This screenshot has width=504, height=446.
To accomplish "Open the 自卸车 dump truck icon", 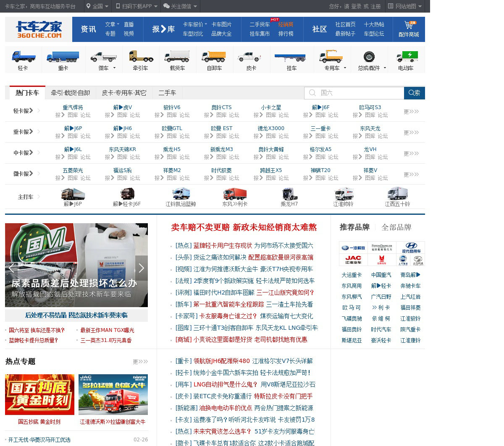I will click(x=214, y=60).
